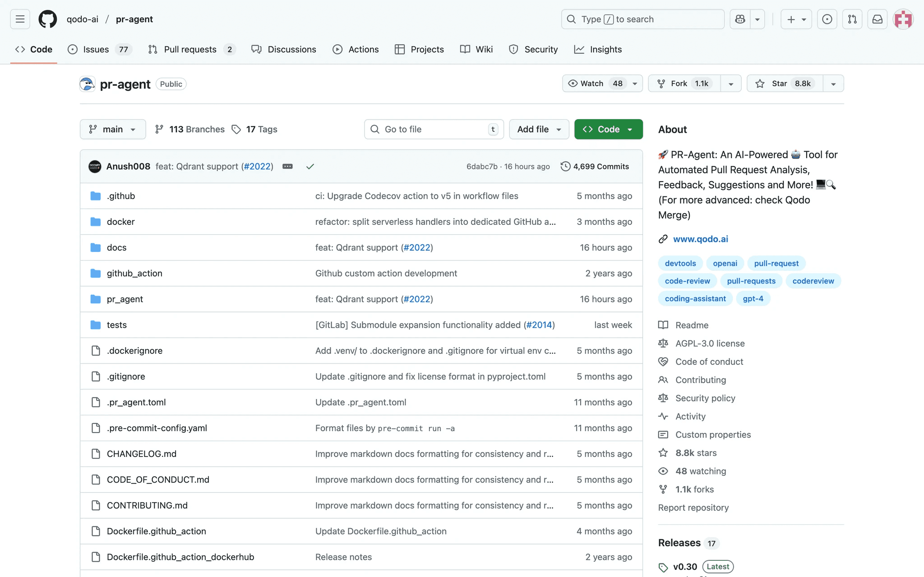Open the .github folder icon

96,196
